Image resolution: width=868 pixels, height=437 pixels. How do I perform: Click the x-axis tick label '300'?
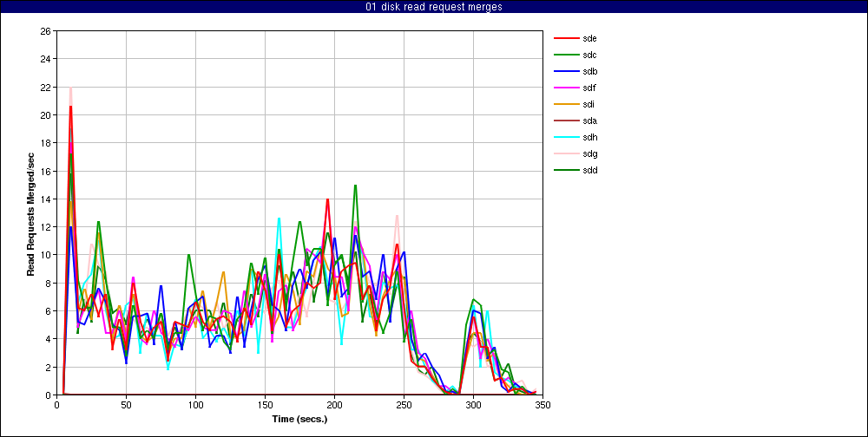click(x=473, y=405)
